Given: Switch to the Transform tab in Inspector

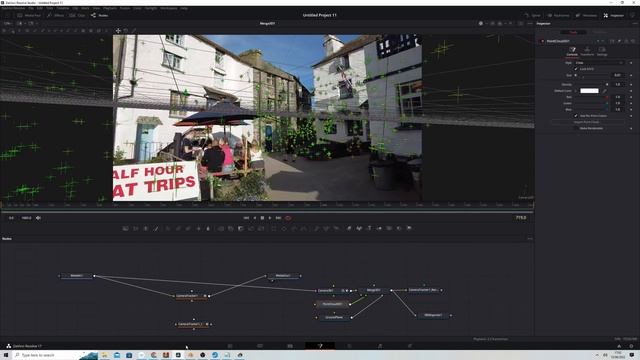Looking at the screenshot, I should point(587,51).
